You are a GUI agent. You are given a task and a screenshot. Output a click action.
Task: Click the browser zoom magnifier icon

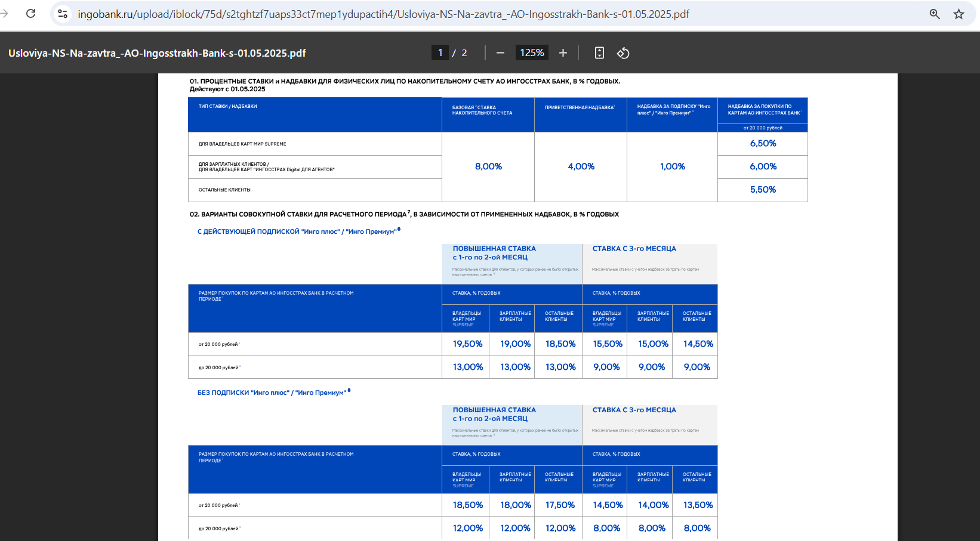(x=935, y=14)
